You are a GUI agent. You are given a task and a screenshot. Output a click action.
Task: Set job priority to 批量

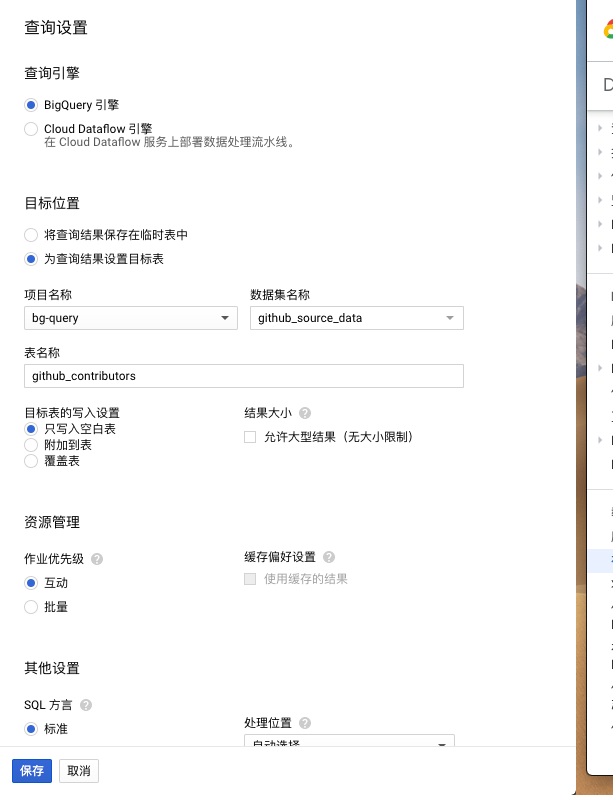point(31,607)
